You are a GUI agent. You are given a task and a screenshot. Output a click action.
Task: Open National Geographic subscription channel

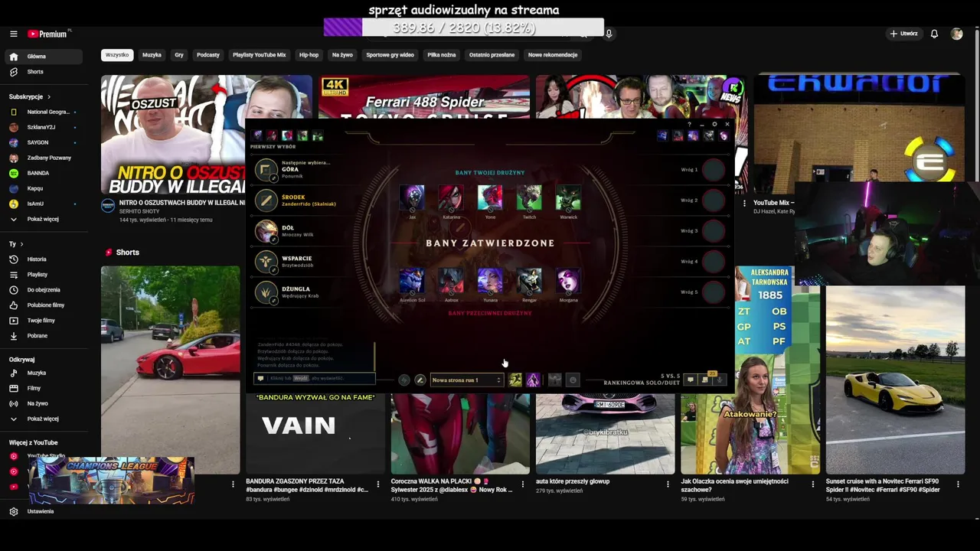pos(44,112)
